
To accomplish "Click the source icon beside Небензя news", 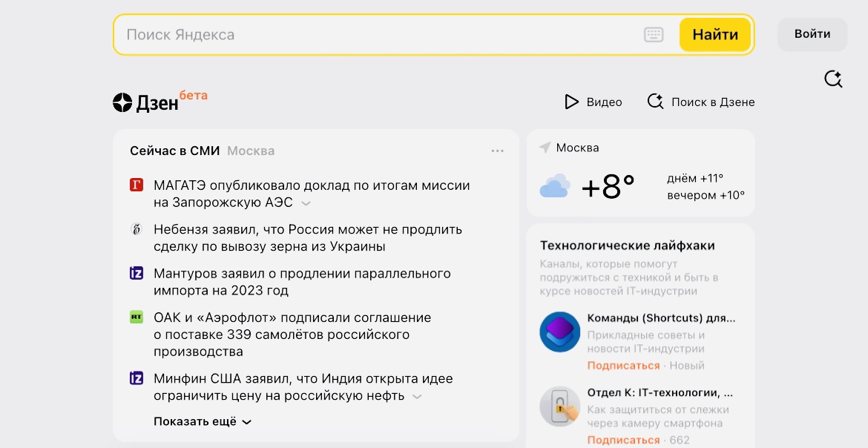I will tap(137, 228).
